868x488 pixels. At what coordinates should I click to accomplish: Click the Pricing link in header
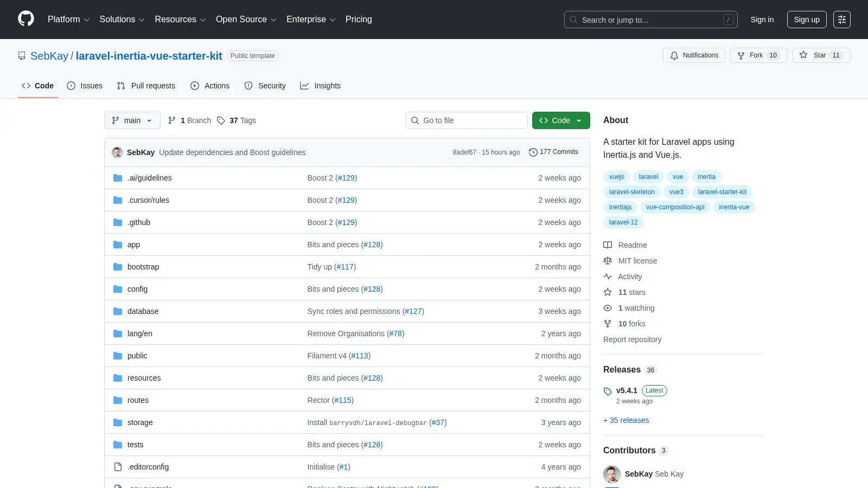[359, 20]
